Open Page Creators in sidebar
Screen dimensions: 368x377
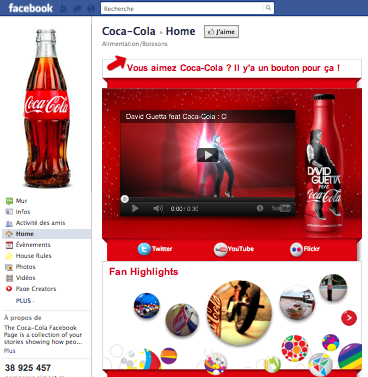[36, 289]
